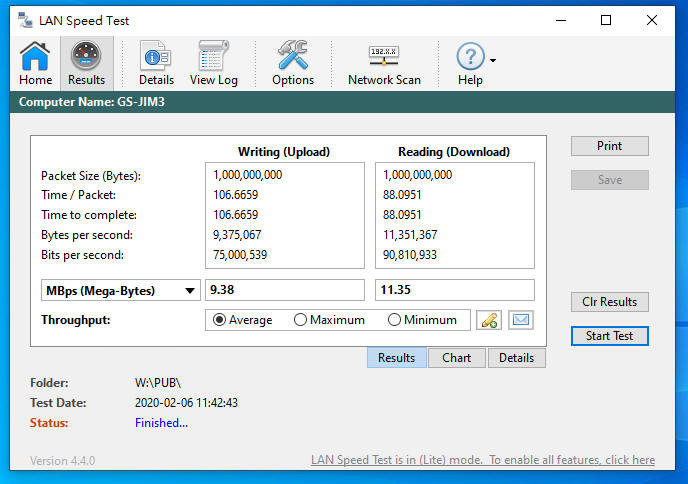
Task: Switch to the Details bottom tab
Action: [516, 358]
